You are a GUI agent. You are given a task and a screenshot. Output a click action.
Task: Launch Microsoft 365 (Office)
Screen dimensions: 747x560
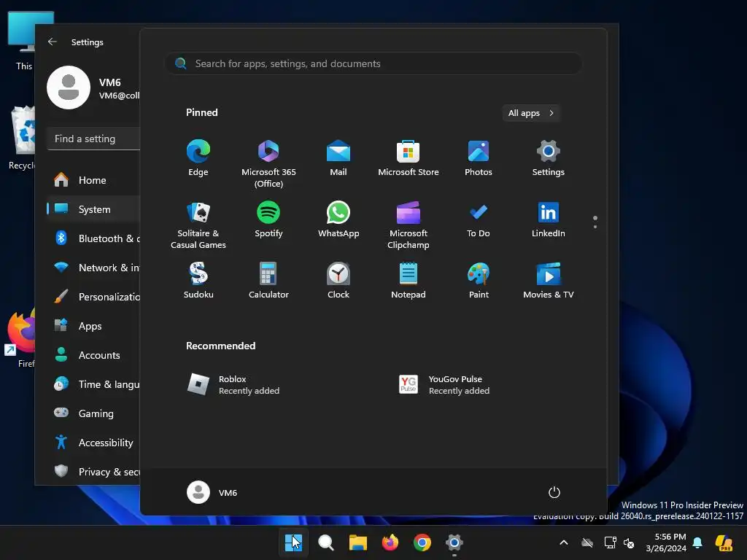[268, 163]
